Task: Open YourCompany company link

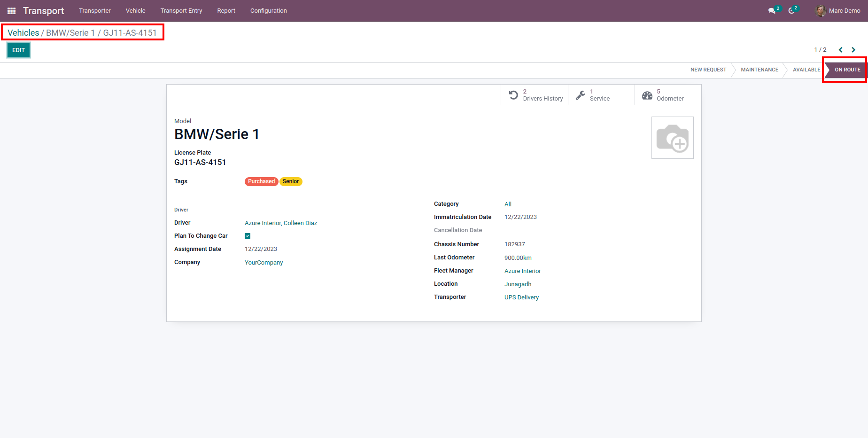Action: 263,263
